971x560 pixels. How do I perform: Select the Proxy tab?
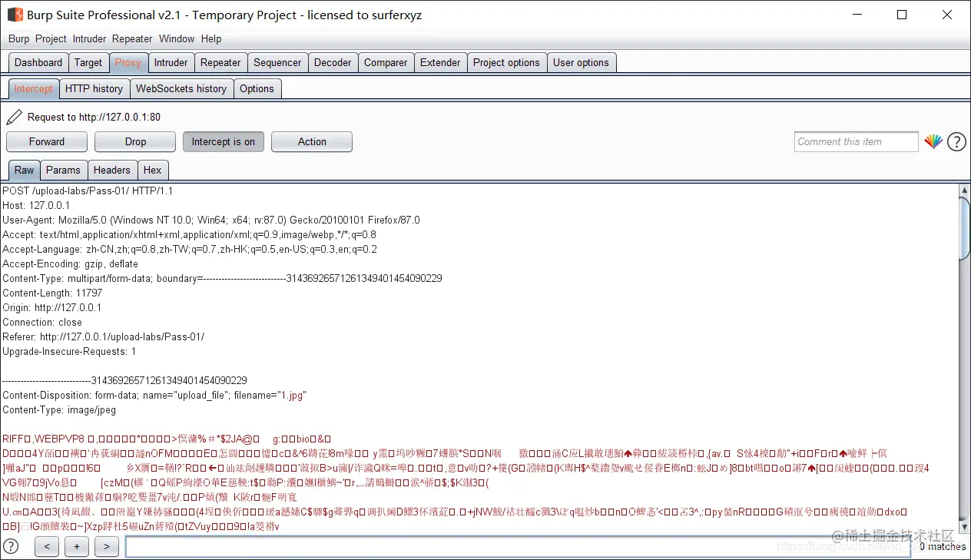click(x=128, y=62)
